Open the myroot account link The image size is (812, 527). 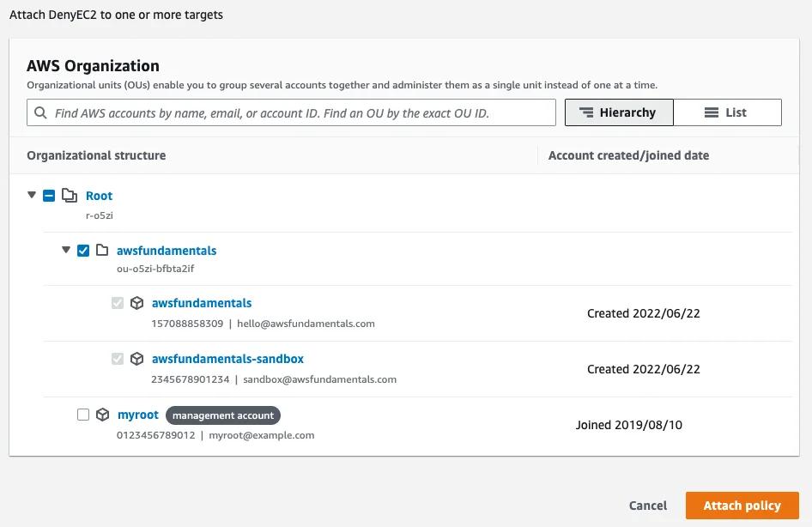138,415
